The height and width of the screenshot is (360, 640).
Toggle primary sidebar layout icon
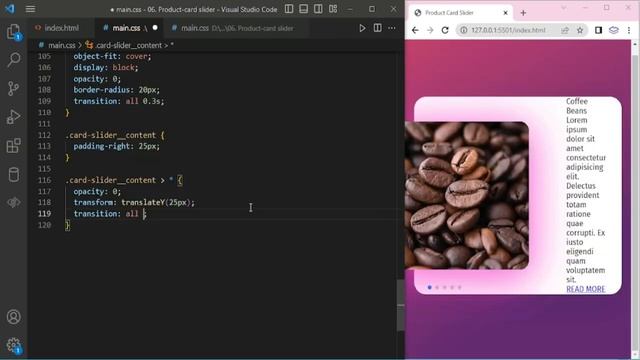point(289,9)
